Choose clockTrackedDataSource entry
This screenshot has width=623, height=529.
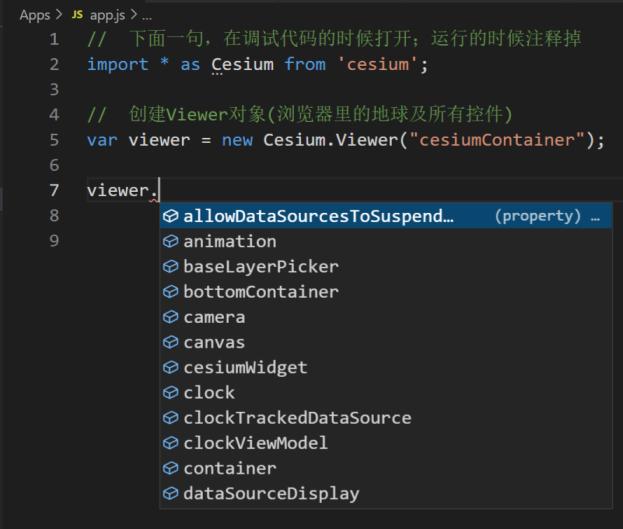[385, 418]
